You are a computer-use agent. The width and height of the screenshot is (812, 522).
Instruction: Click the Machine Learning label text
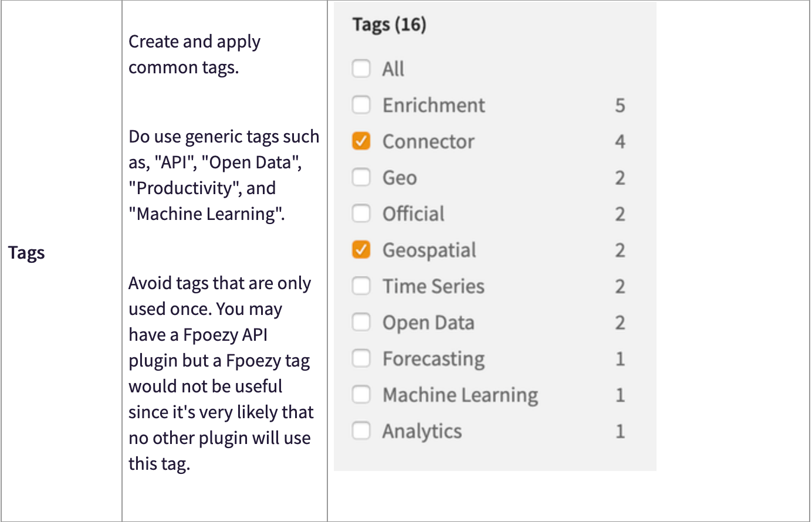(461, 396)
